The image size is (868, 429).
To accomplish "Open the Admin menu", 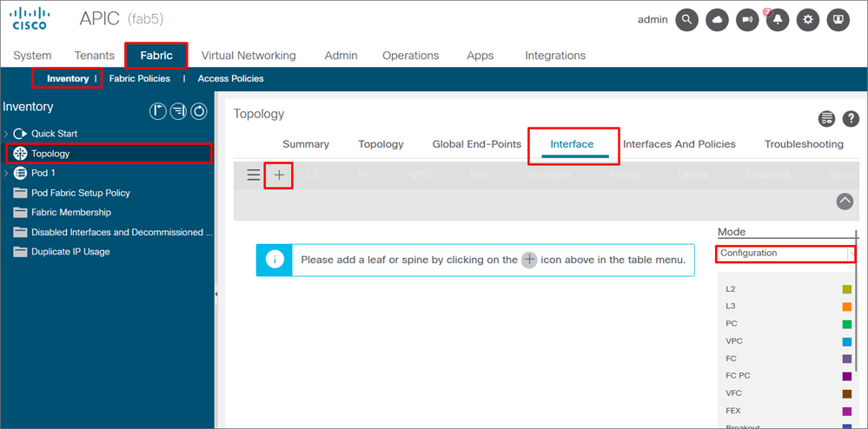I will [341, 56].
